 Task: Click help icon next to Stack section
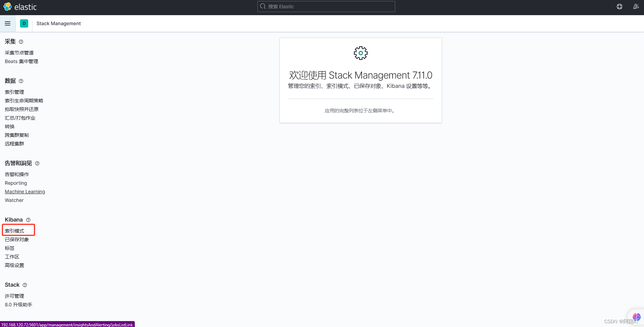pyautogui.click(x=24, y=285)
